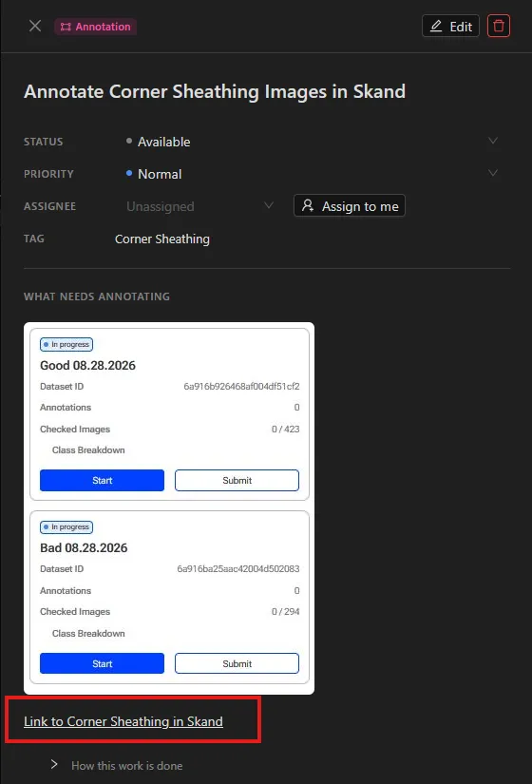The height and width of the screenshot is (784, 532).
Task: Click title Annotate Corner Sheathing Images in Skand
Action: (215, 91)
